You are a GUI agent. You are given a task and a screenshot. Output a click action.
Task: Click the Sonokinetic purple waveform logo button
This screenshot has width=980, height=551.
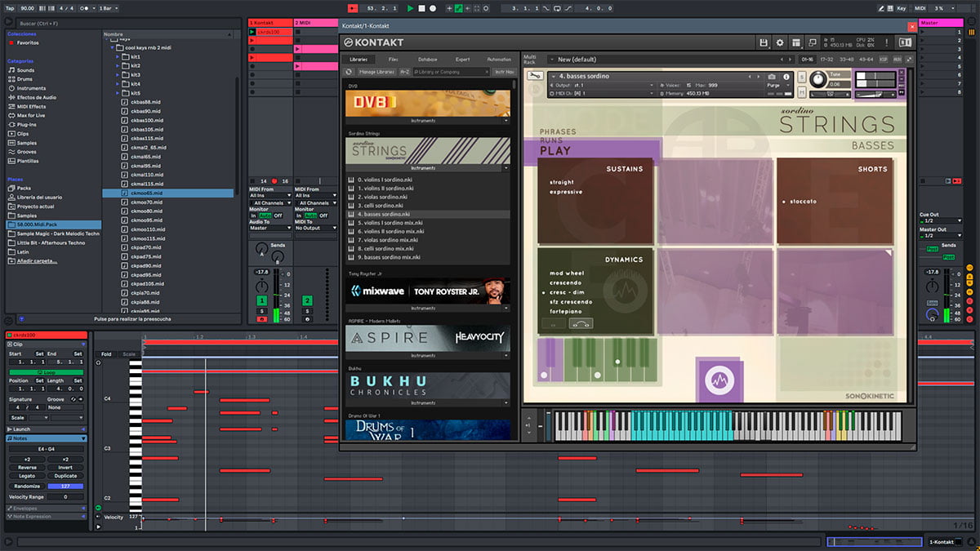point(721,380)
